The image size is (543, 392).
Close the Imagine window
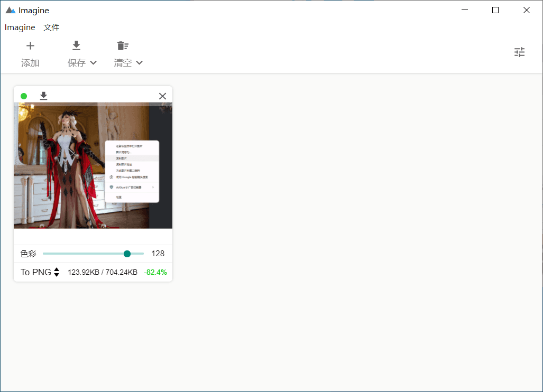[527, 10]
